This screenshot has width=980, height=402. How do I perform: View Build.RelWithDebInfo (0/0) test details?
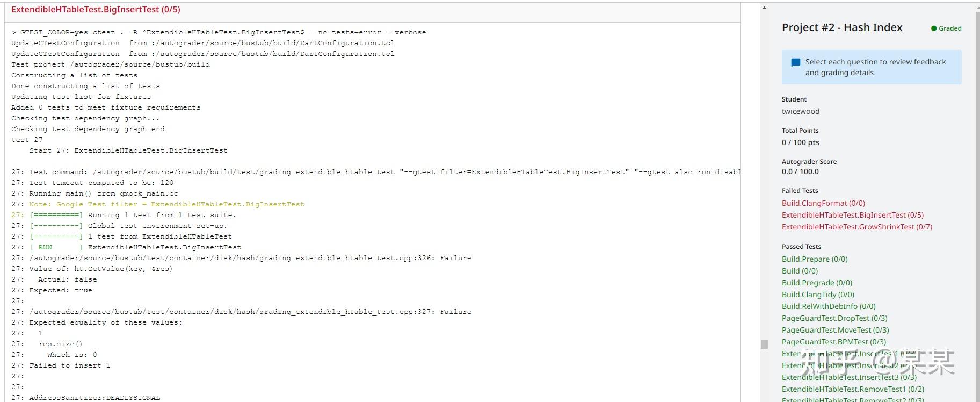pyautogui.click(x=829, y=306)
